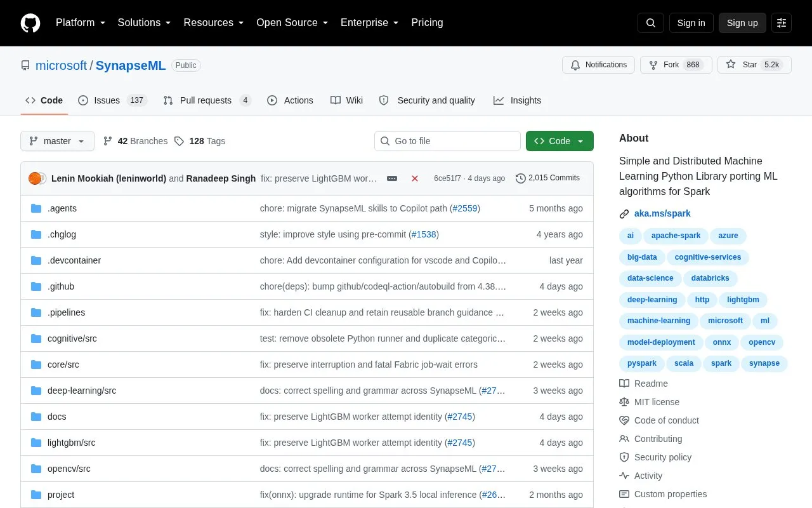
Task: Select the databricks topic tag
Action: point(710,278)
